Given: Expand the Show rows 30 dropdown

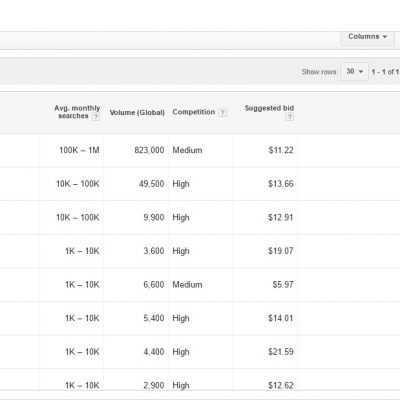Looking at the screenshot, I should (x=354, y=71).
